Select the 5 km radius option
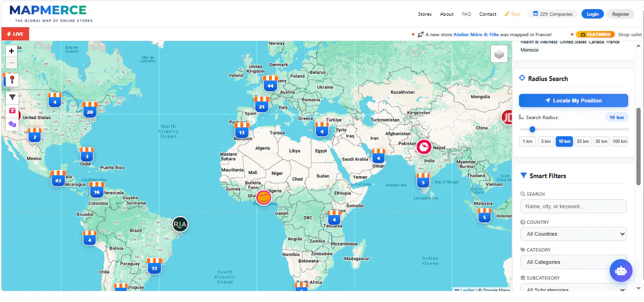Screen dimensions: 644x302 [546, 141]
